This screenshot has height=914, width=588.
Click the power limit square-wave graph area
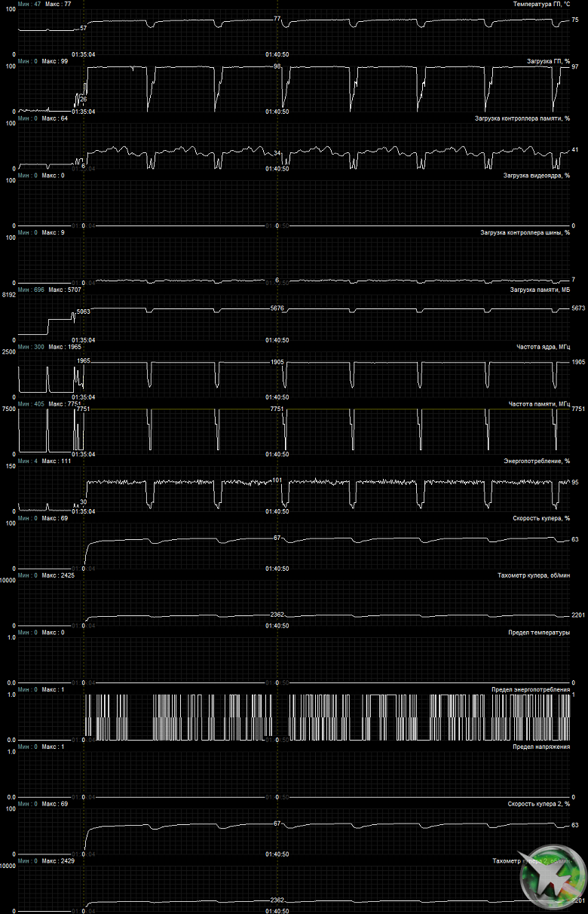294,717
